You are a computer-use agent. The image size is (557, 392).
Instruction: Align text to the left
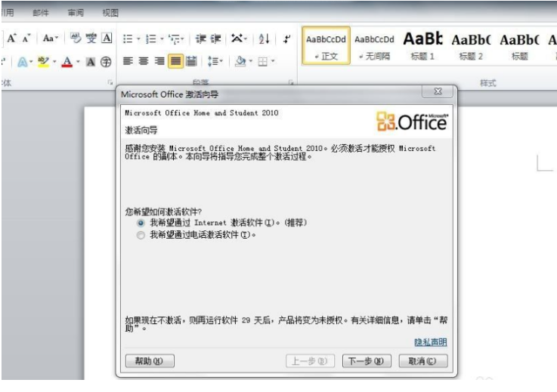[128, 61]
